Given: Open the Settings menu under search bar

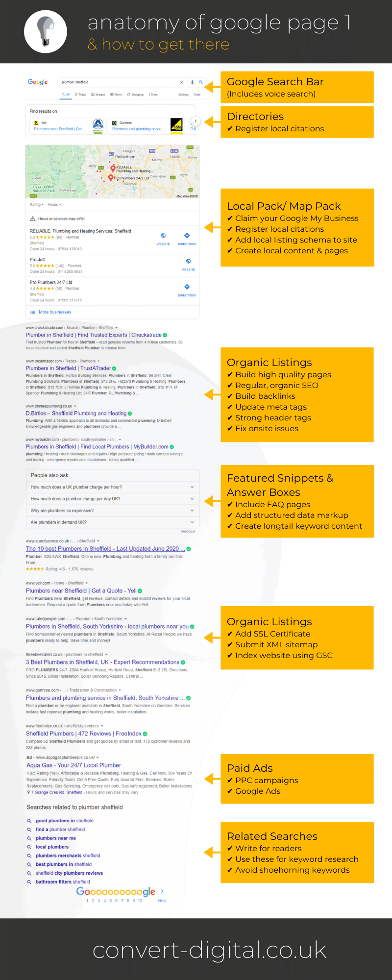Looking at the screenshot, I should pyautogui.click(x=183, y=95).
